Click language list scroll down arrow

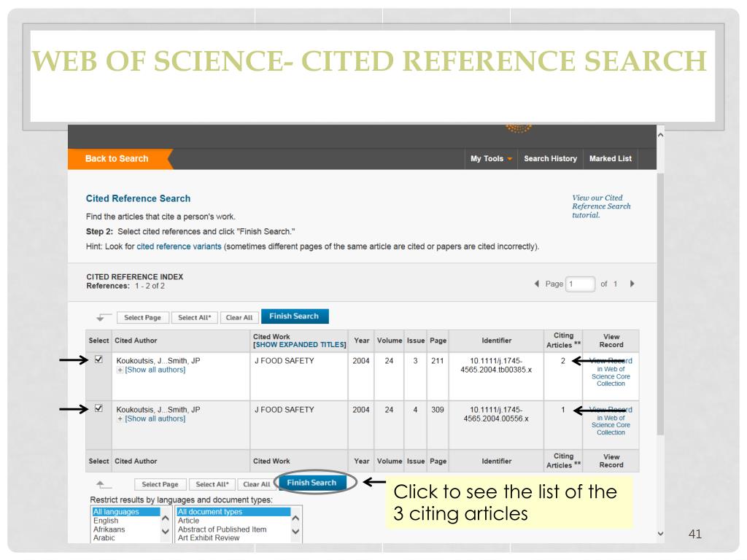pyautogui.click(x=166, y=532)
